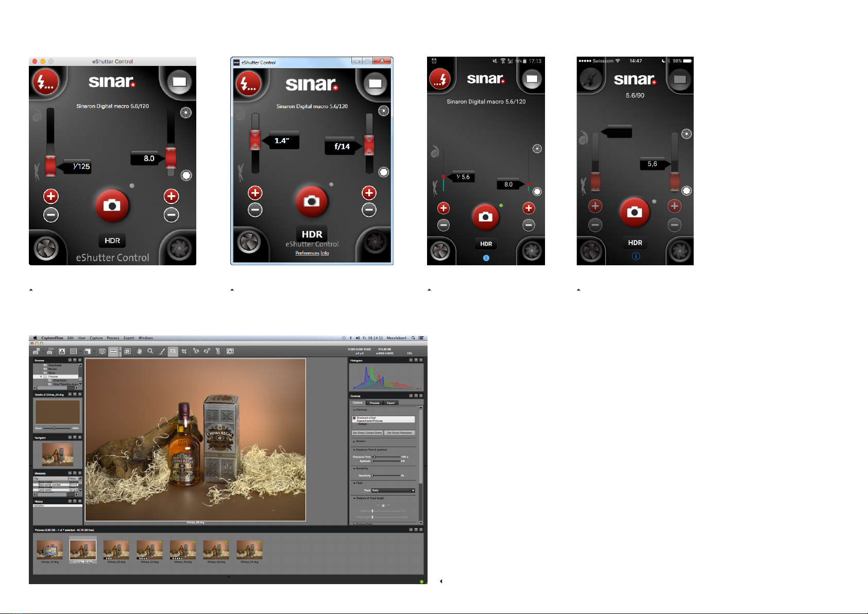Viewport: 868px width, 614px height.
Task: Toggle the split compare view button in CaptureFlow toolbar
Action: click(113, 351)
